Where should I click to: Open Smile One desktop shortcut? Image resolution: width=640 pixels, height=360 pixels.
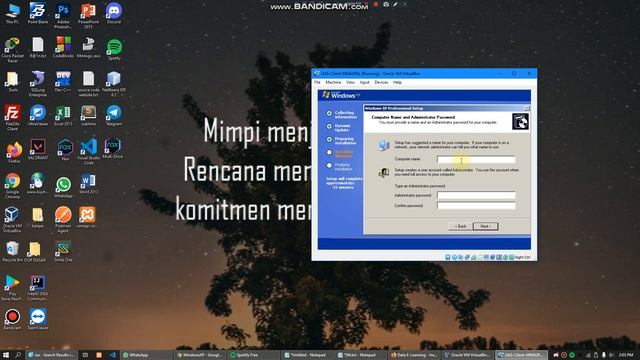(63, 251)
